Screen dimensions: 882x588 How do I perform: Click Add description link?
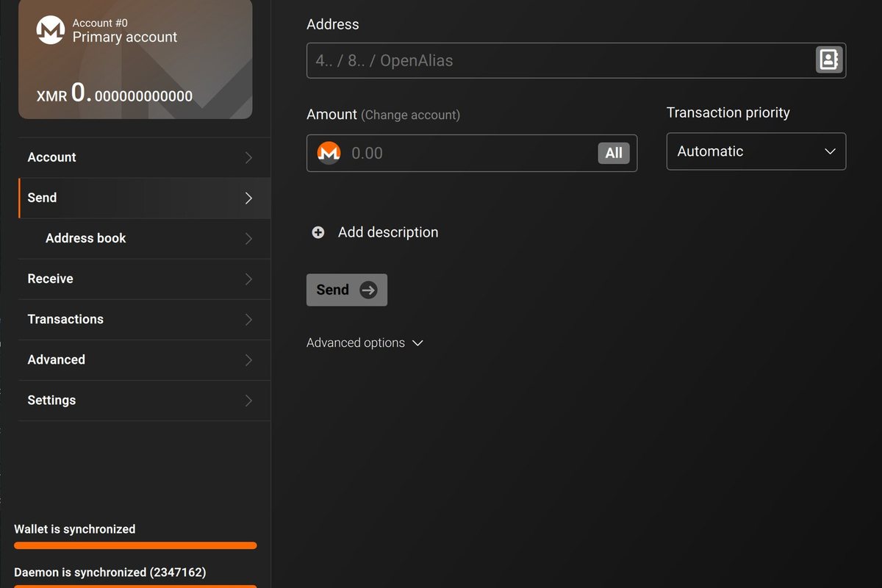point(388,232)
